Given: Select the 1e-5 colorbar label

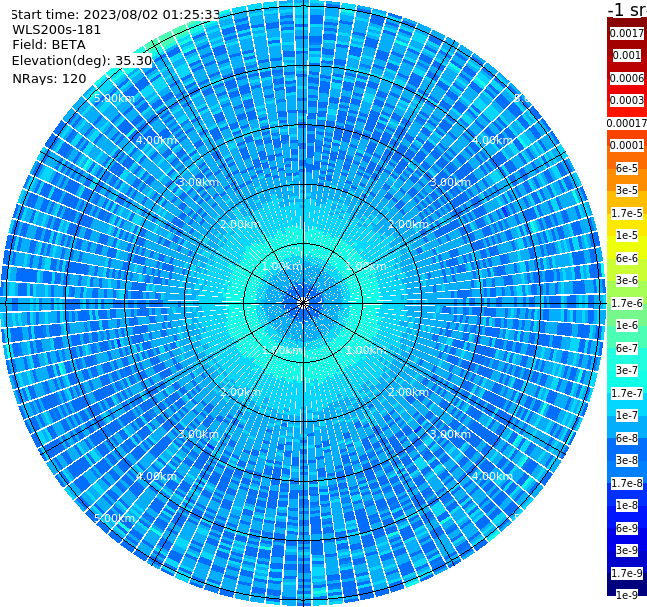Looking at the screenshot, I should [627, 235].
